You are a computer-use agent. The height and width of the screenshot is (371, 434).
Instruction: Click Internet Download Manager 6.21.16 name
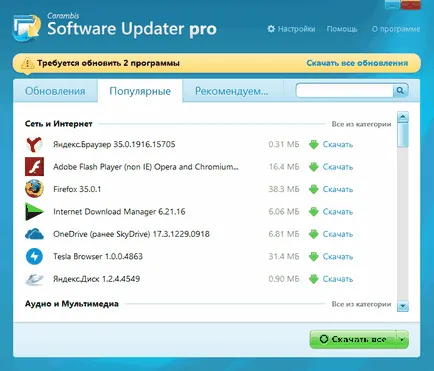click(x=119, y=212)
